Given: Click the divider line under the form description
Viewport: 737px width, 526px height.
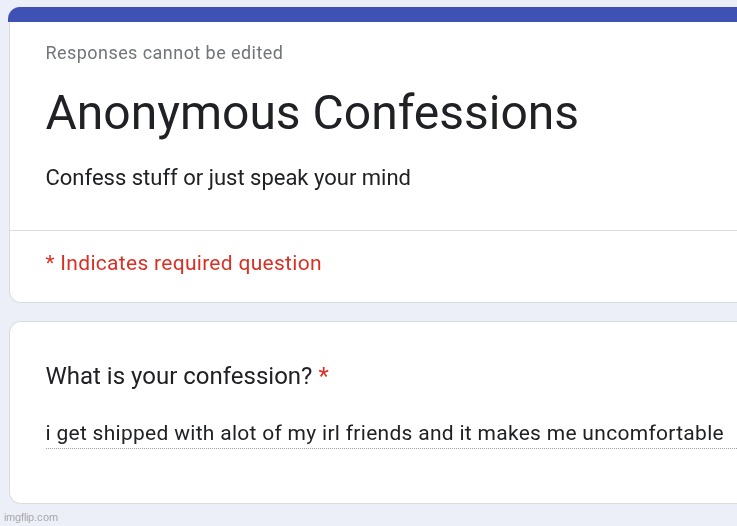Looking at the screenshot, I should click(372, 231).
